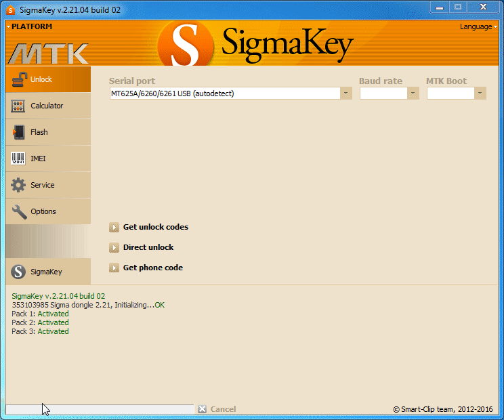504x420 pixels.
Task: Expand the MTK Boot dropdown
Action: pyautogui.click(x=480, y=93)
